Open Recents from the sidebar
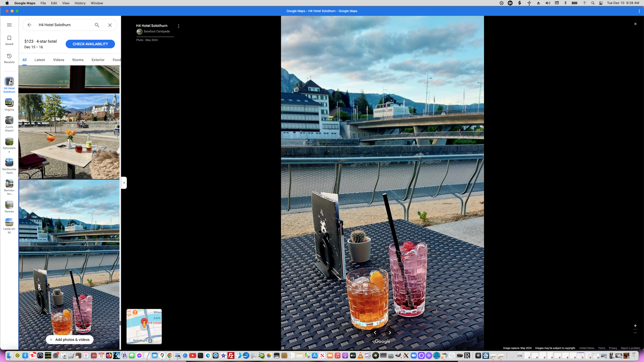 click(9, 58)
